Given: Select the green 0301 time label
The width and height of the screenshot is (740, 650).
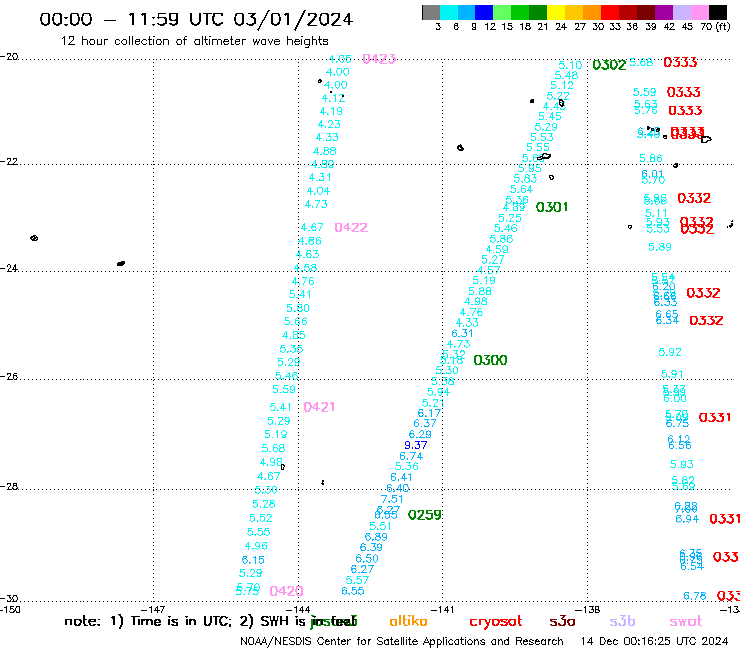Looking at the screenshot, I should 552,207.
